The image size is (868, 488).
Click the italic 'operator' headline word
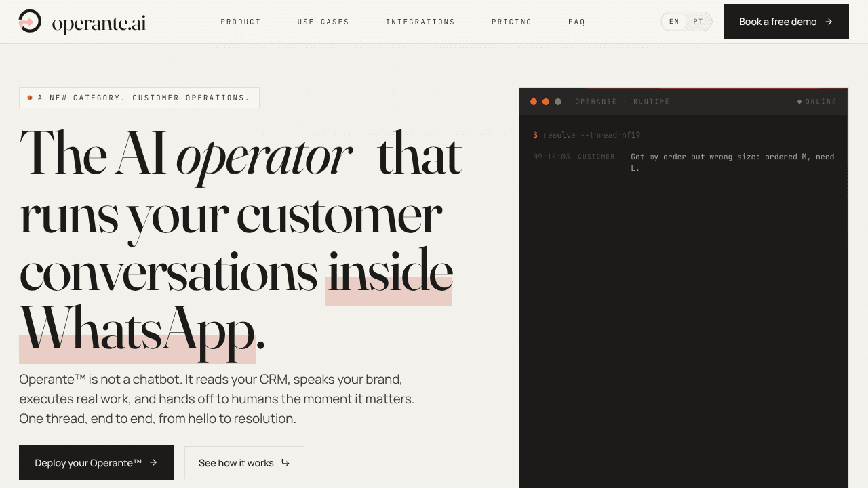click(264, 157)
